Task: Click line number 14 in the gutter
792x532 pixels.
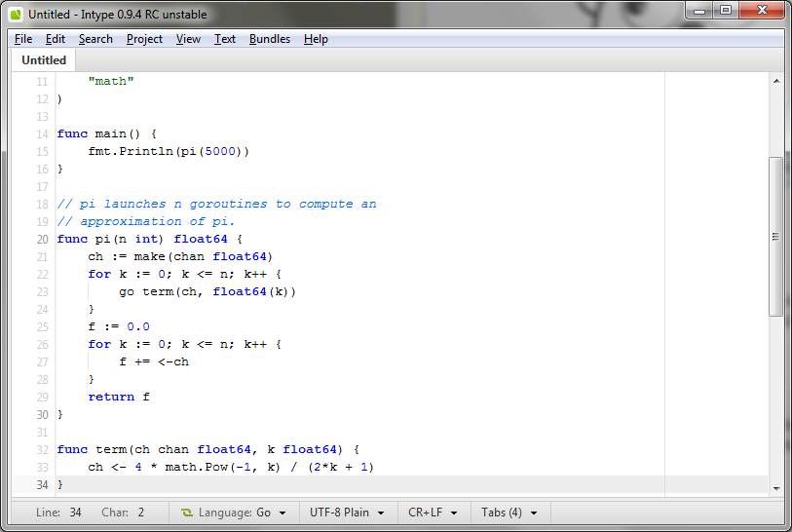Action: [42, 133]
